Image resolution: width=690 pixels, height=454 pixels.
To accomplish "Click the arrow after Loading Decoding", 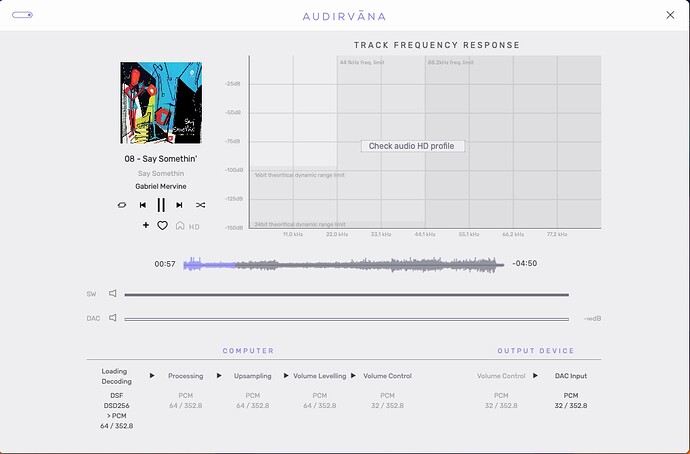I will pyautogui.click(x=152, y=376).
